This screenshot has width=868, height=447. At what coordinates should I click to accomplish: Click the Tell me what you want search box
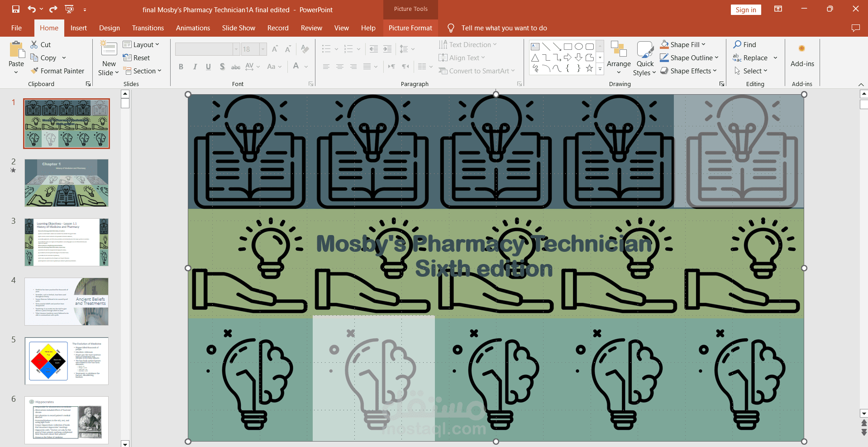click(x=504, y=28)
